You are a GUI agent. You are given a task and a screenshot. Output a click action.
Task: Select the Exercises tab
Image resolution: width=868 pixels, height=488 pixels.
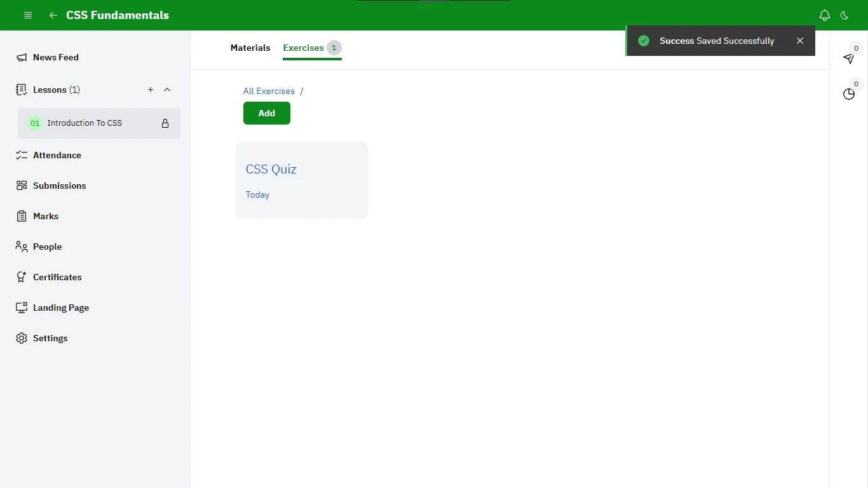(304, 48)
